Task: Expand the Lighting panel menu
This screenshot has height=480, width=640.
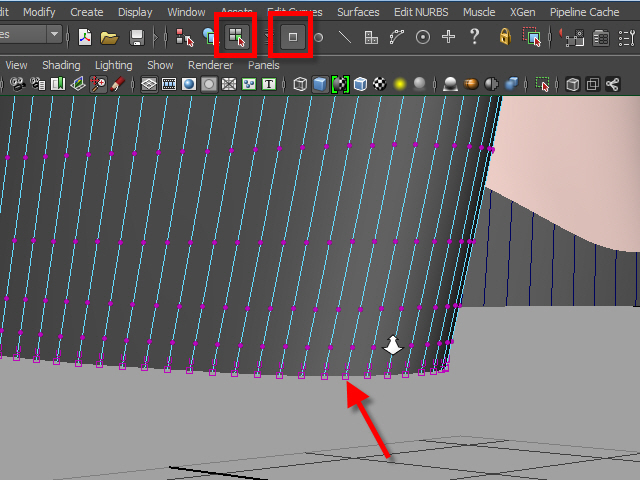Action: pyautogui.click(x=113, y=65)
